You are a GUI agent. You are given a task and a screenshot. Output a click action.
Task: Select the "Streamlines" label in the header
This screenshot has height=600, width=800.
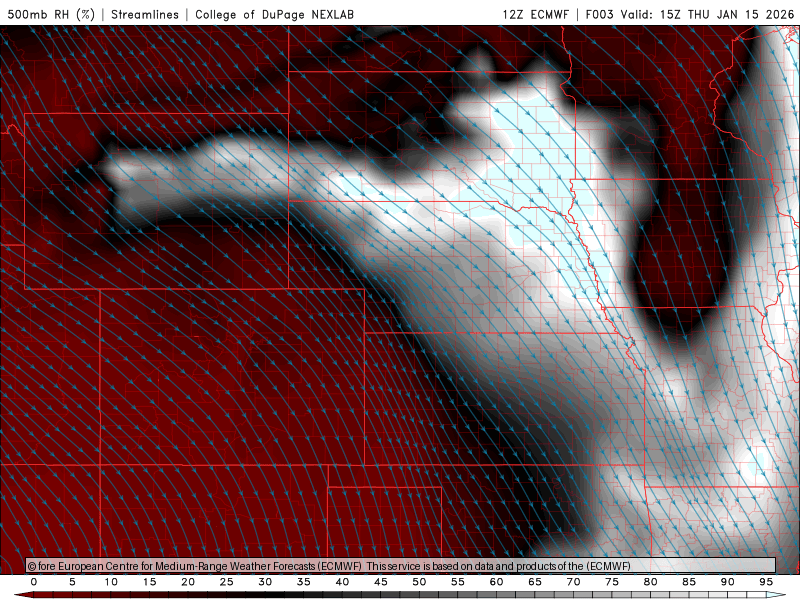pos(145,14)
